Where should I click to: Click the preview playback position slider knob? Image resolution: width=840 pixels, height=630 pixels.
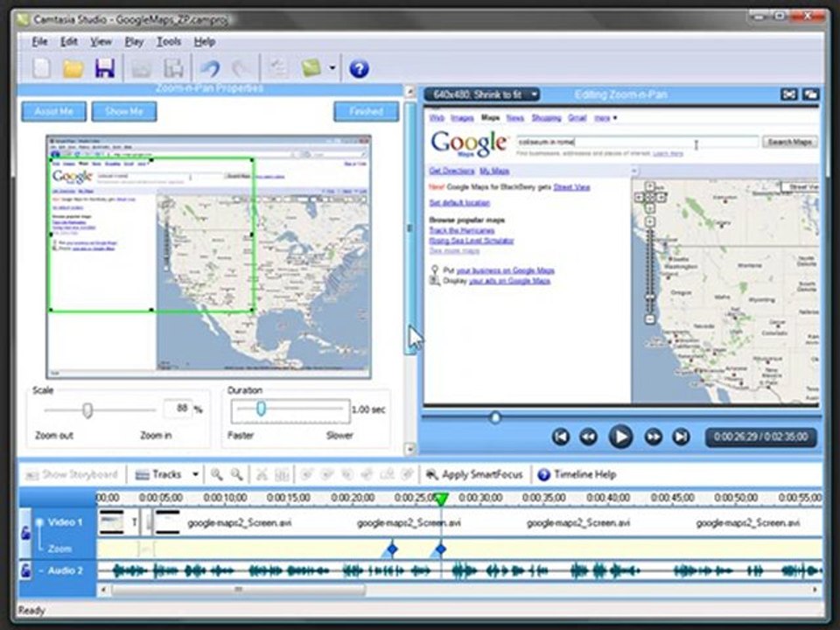coord(495,417)
